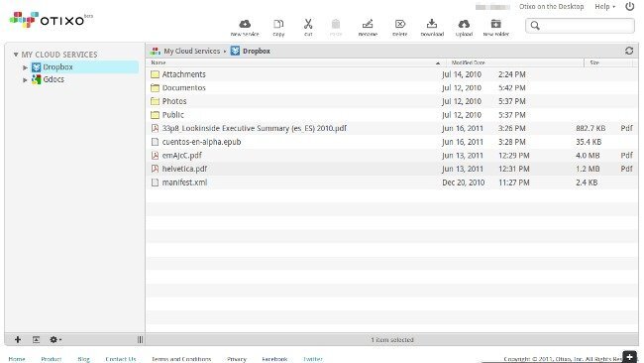Open the Terms and Conditions link
Viewport: 644px width, 363px height.
tap(181, 359)
